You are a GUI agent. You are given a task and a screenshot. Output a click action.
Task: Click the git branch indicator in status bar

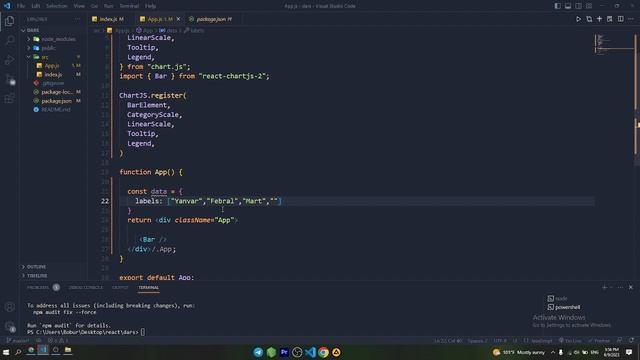click(18, 340)
